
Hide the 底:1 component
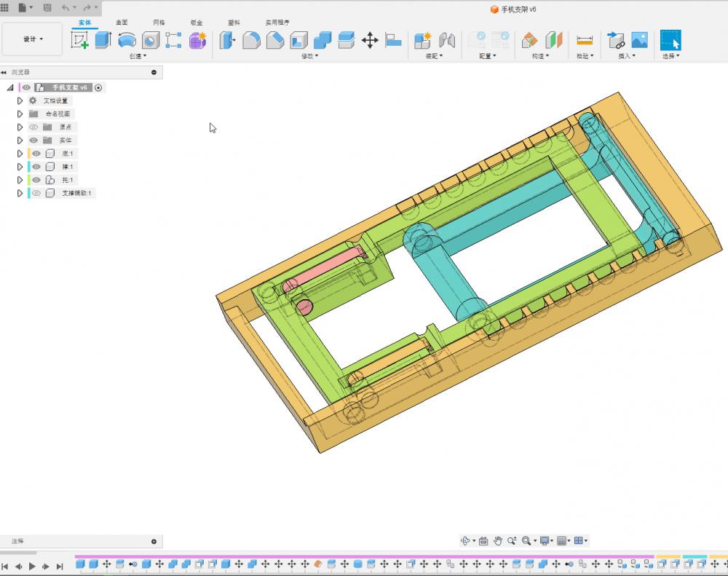coord(36,154)
